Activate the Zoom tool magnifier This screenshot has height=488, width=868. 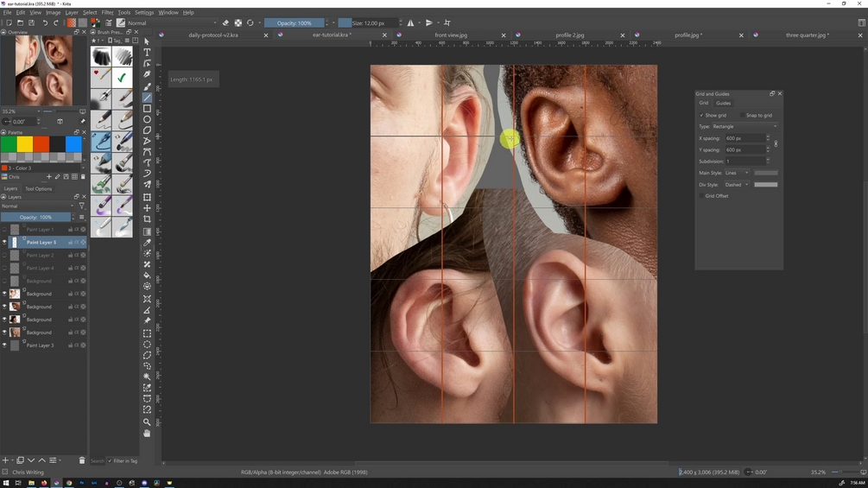point(147,422)
